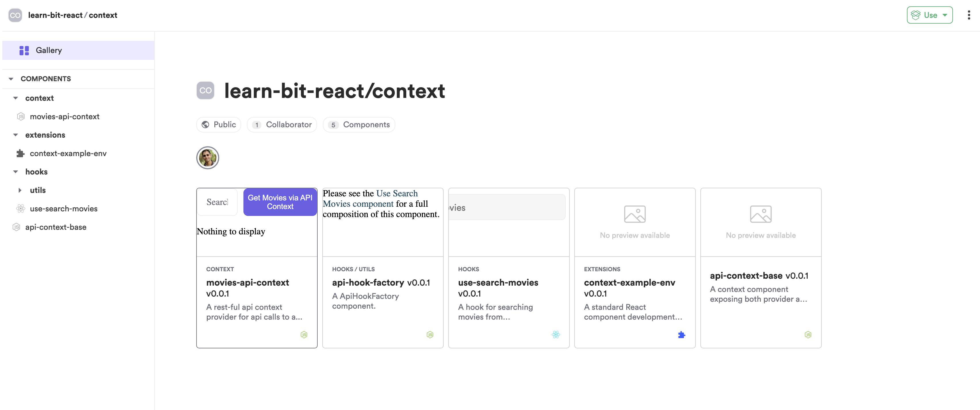Click the large CO logo next to heading
Screen dimensions: 980x410
[205, 91]
